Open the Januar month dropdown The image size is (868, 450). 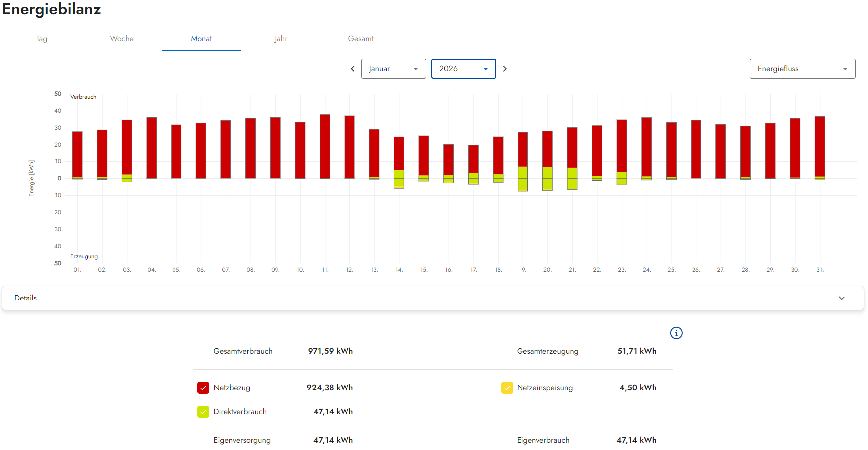[x=393, y=69]
